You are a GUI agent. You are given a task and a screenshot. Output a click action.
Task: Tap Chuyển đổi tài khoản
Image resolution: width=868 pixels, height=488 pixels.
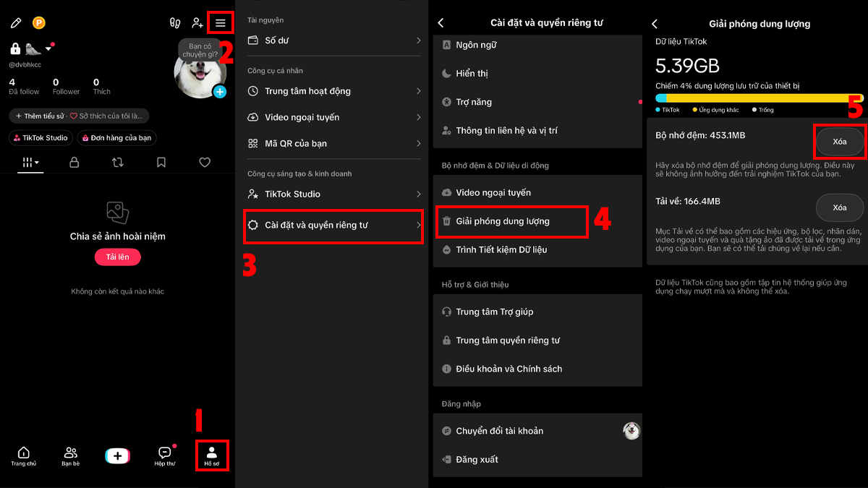[x=537, y=431]
